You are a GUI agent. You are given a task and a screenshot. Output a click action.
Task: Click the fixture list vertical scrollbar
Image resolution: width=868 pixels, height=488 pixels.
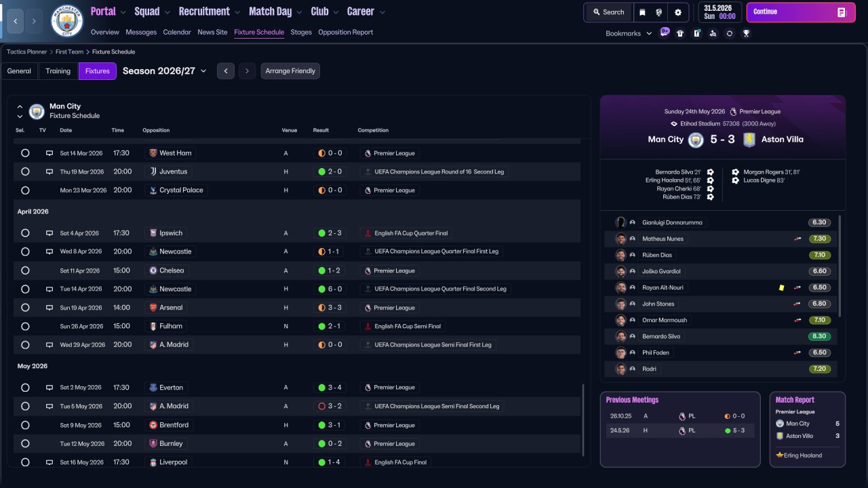pos(583,420)
